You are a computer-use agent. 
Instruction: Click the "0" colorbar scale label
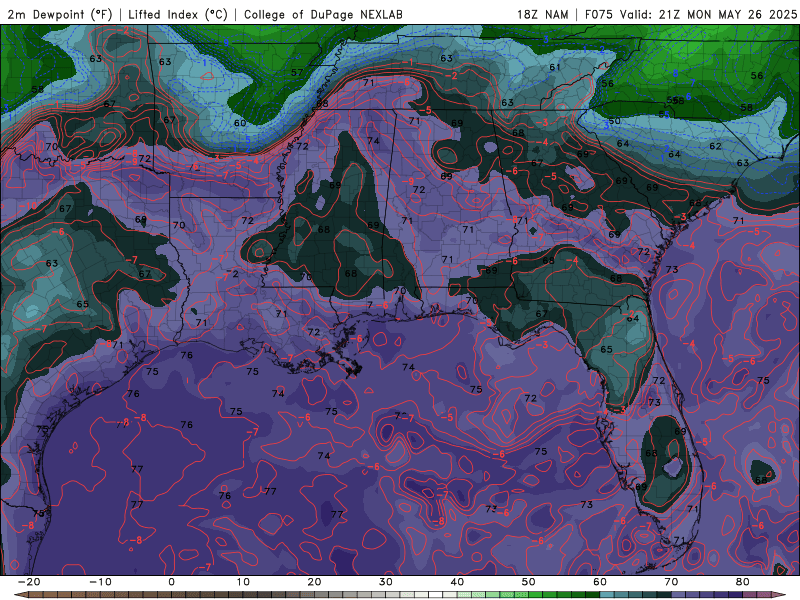click(171, 582)
